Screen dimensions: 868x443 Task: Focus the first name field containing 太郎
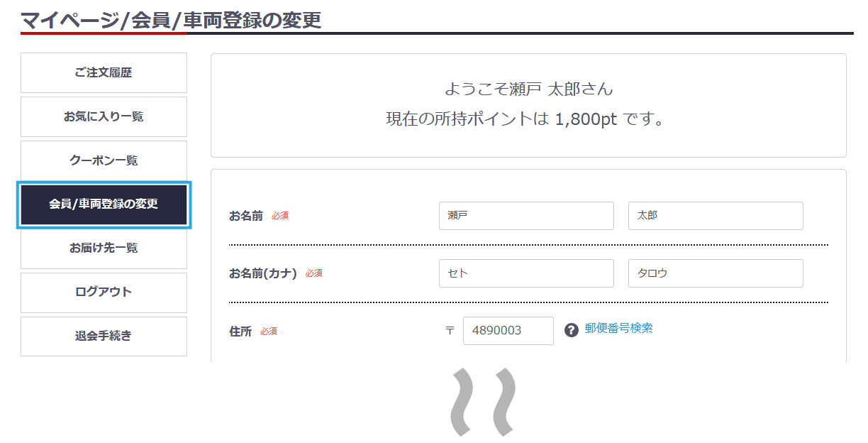715,216
